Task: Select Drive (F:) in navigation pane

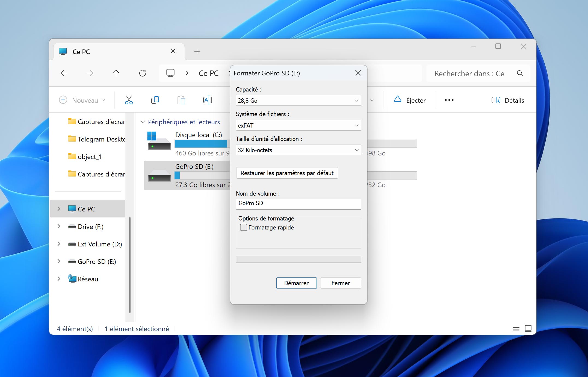Action: [88, 226]
